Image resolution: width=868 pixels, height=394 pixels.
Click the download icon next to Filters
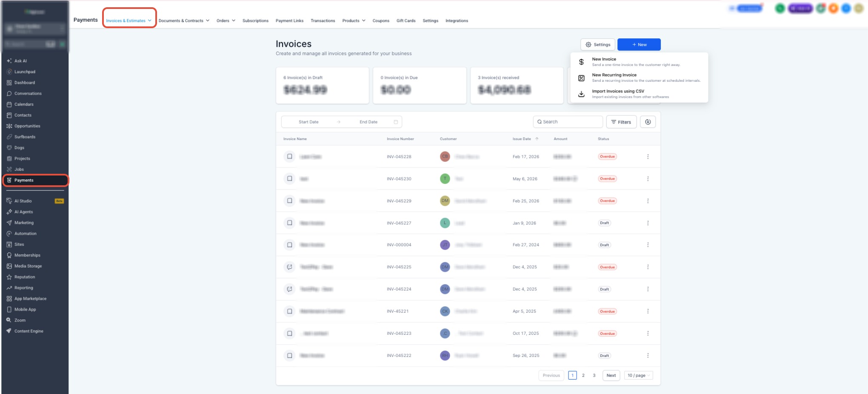coord(648,122)
